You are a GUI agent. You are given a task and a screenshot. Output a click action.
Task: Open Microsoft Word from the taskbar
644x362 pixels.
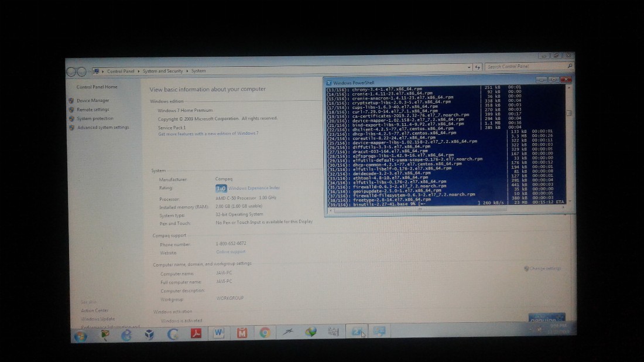(218, 333)
